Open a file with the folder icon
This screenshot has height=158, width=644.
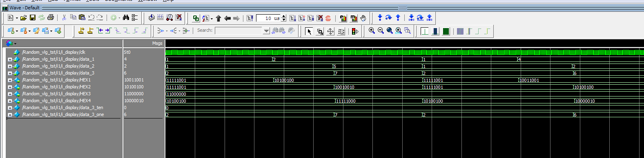point(24,18)
